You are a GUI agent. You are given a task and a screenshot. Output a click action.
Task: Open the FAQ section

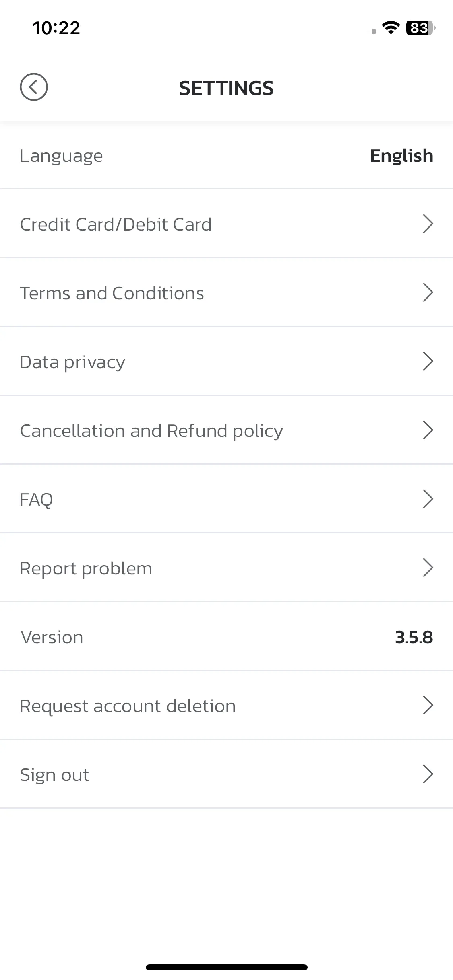click(226, 499)
